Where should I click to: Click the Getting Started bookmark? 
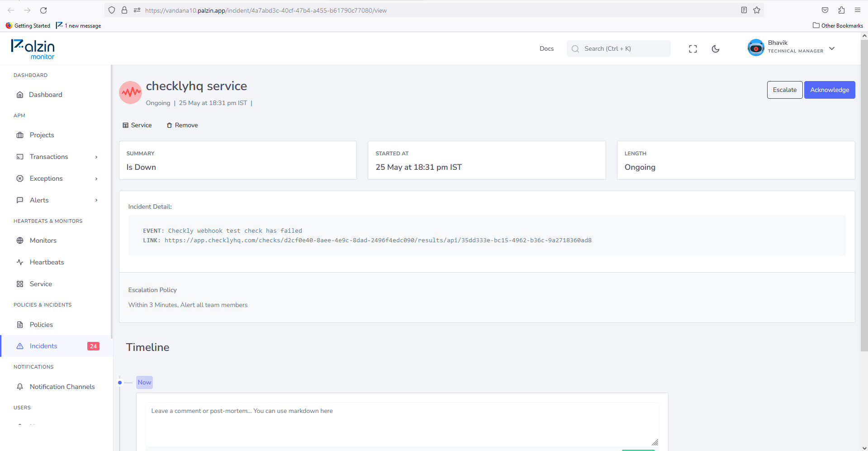click(x=28, y=25)
